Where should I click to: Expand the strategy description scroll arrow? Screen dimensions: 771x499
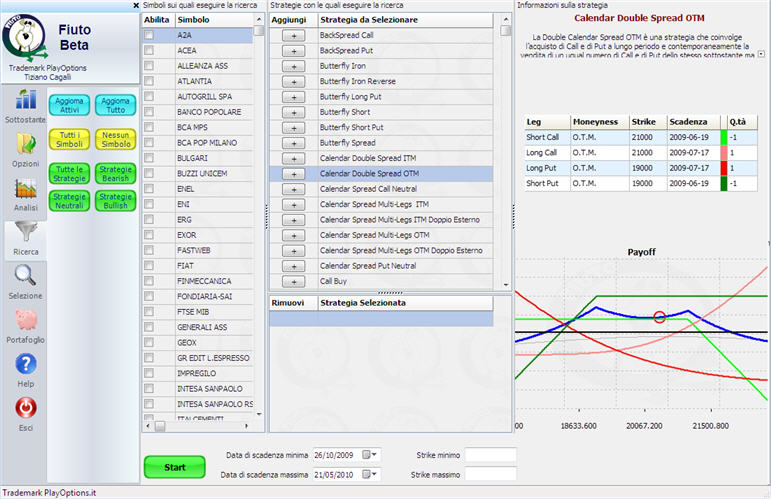pyautogui.click(x=763, y=55)
